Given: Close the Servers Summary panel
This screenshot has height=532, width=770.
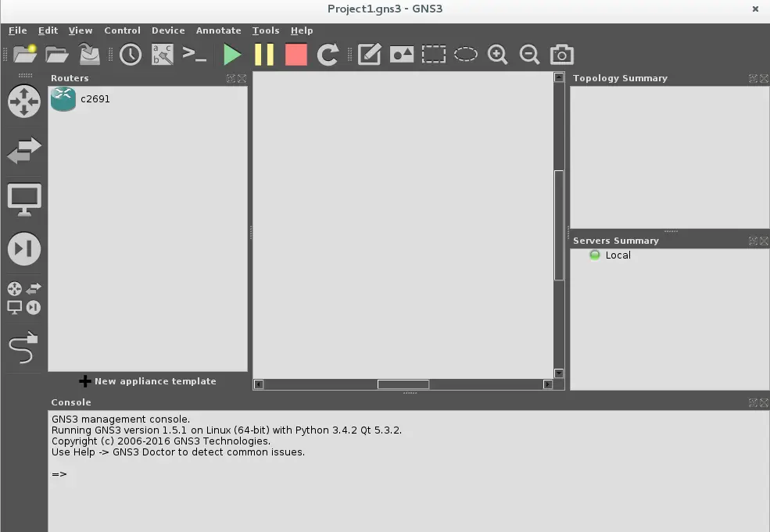Looking at the screenshot, I should tap(764, 241).
